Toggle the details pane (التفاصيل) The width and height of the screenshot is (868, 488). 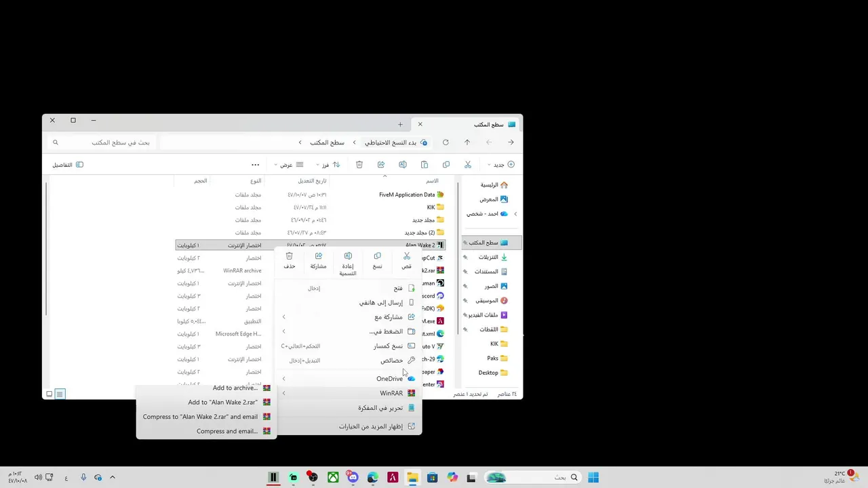[68, 165]
